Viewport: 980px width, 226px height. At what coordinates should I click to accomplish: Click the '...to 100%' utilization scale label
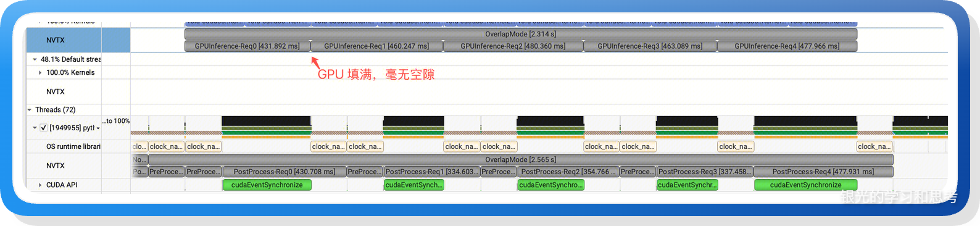coord(116,121)
